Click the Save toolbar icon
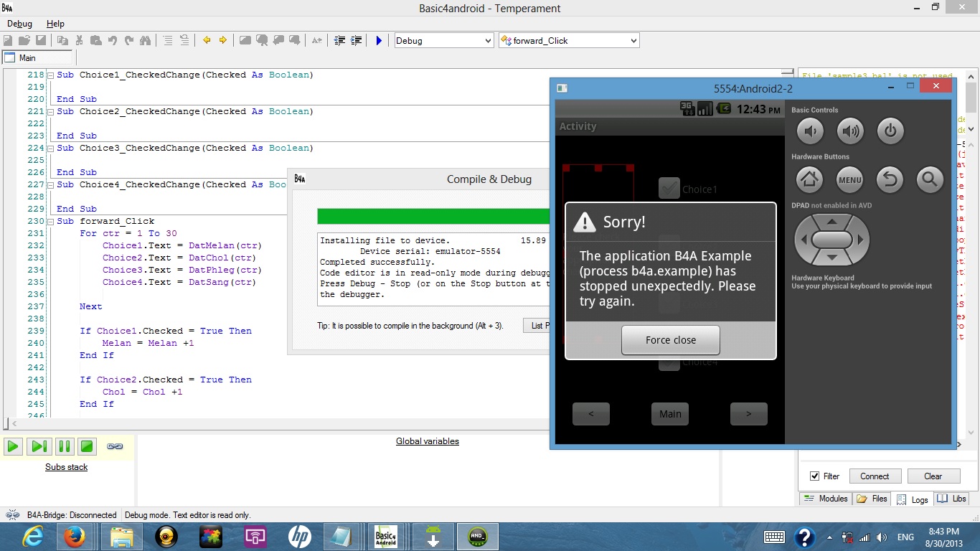This screenshot has height=551, width=980. pos(41,41)
